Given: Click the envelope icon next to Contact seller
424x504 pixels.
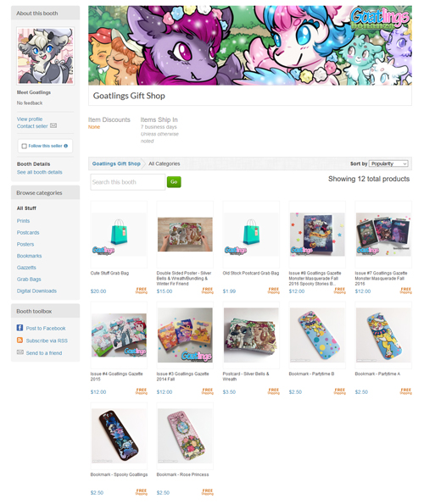Looking at the screenshot, I should pyautogui.click(x=53, y=125).
